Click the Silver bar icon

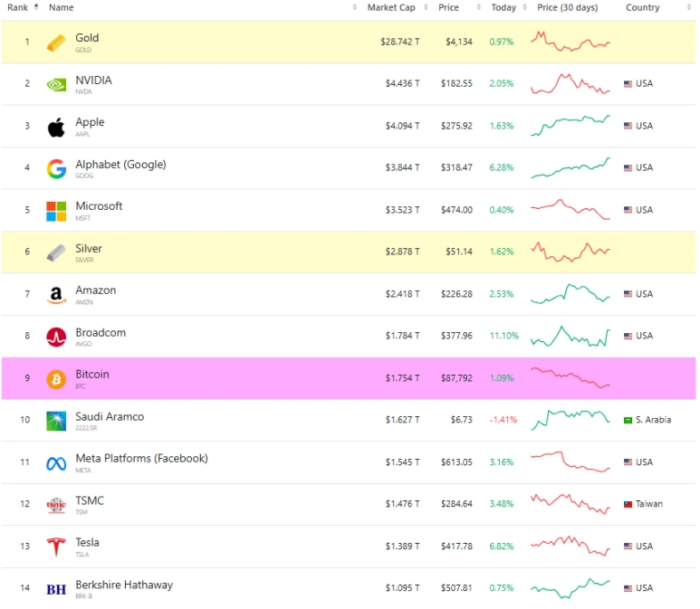point(56,253)
